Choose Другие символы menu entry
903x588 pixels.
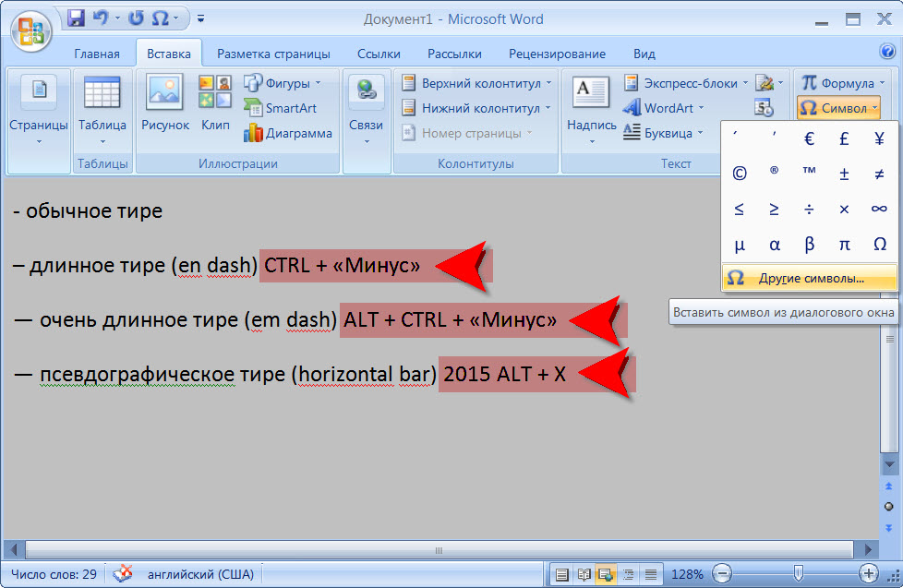click(809, 278)
